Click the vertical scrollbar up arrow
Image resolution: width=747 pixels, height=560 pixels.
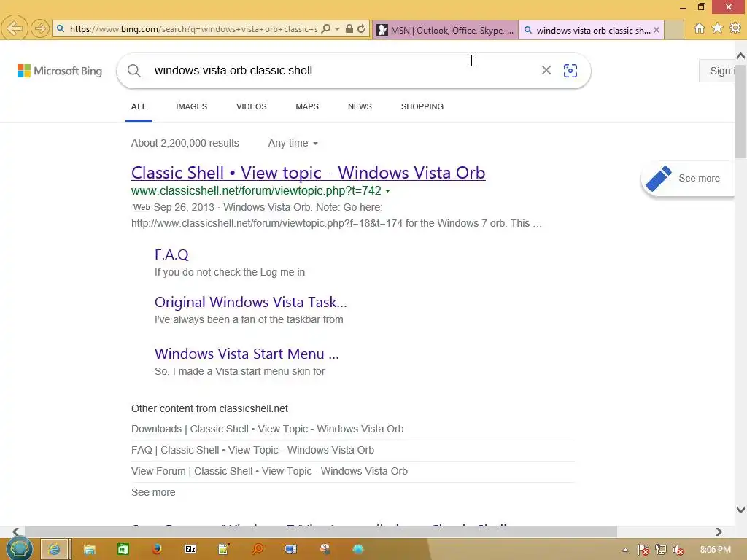pos(741,55)
